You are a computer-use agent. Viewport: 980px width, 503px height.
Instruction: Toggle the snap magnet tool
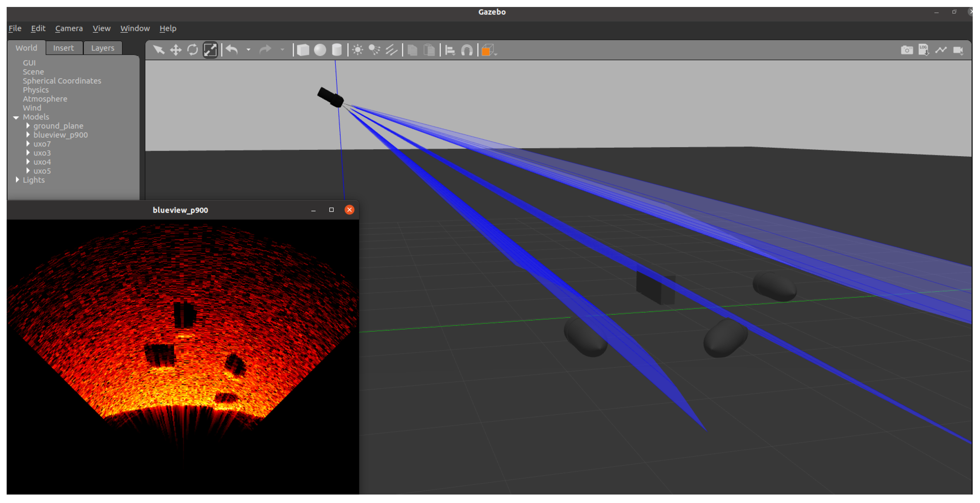[x=467, y=50]
